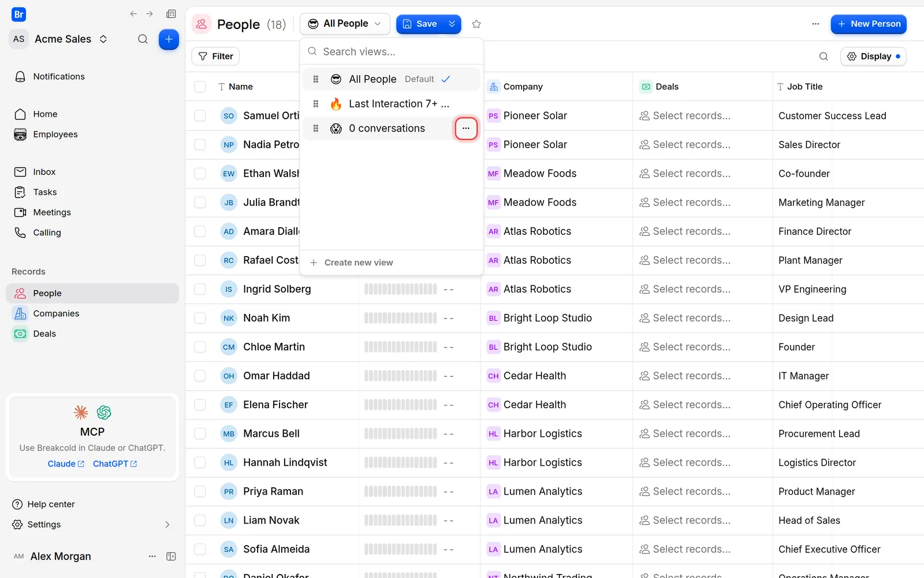The height and width of the screenshot is (578, 924).
Task: Open Notifications in the sidebar
Action: click(x=59, y=76)
